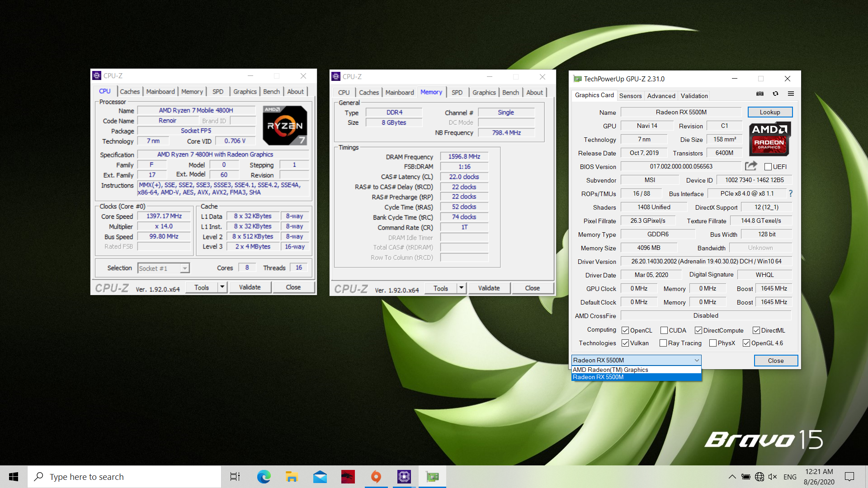Toggle the DirectML checkbox
This screenshot has height=488, width=868.
pos(756,330)
